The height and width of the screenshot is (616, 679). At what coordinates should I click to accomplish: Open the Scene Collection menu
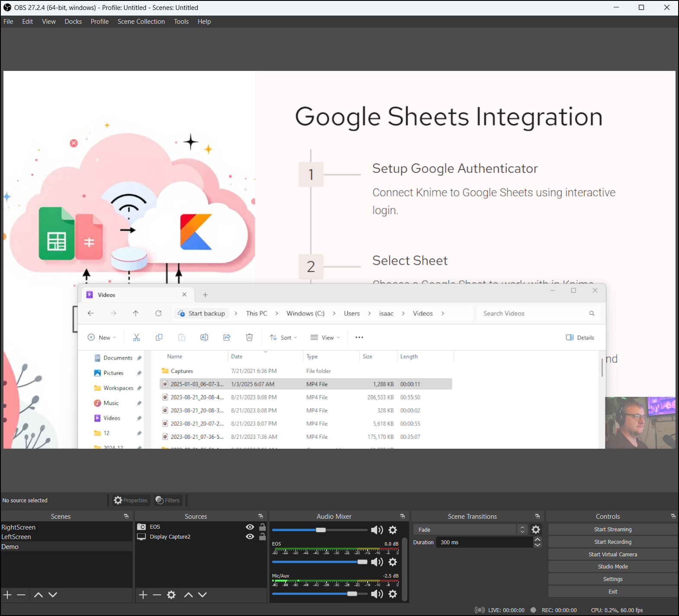pyautogui.click(x=141, y=22)
